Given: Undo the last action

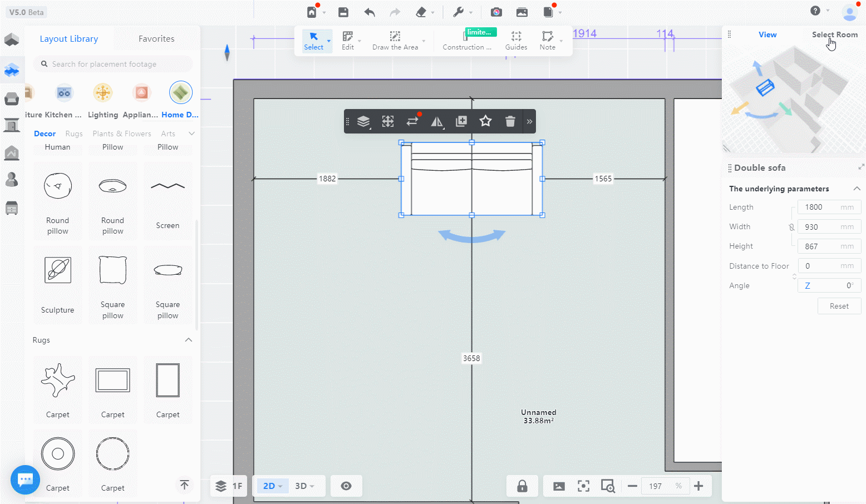Looking at the screenshot, I should pyautogui.click(x=370, y=12).
